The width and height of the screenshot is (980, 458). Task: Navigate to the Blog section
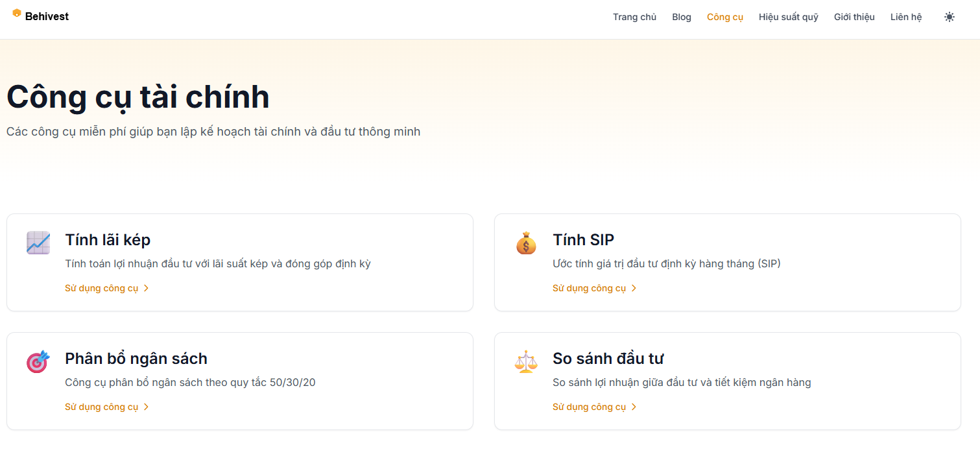[681, 17]
